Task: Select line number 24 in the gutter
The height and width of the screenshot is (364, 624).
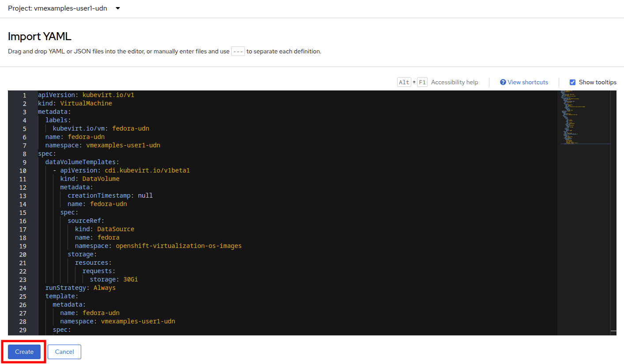Action: coord(23,288)
